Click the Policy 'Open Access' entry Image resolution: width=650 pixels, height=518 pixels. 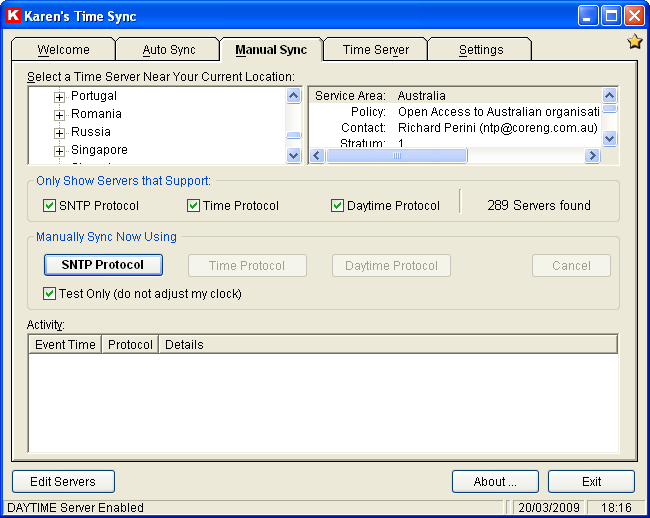click(x=499, y=111)
